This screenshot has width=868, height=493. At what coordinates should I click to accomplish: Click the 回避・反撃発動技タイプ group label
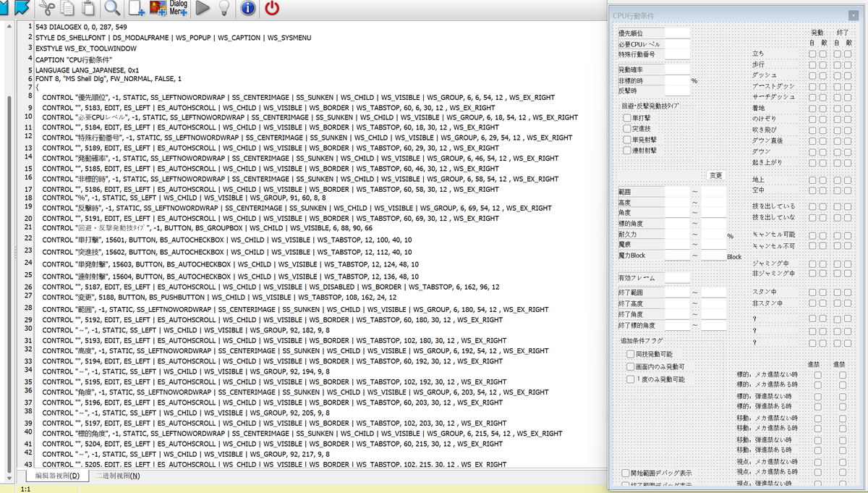point(650,106)
